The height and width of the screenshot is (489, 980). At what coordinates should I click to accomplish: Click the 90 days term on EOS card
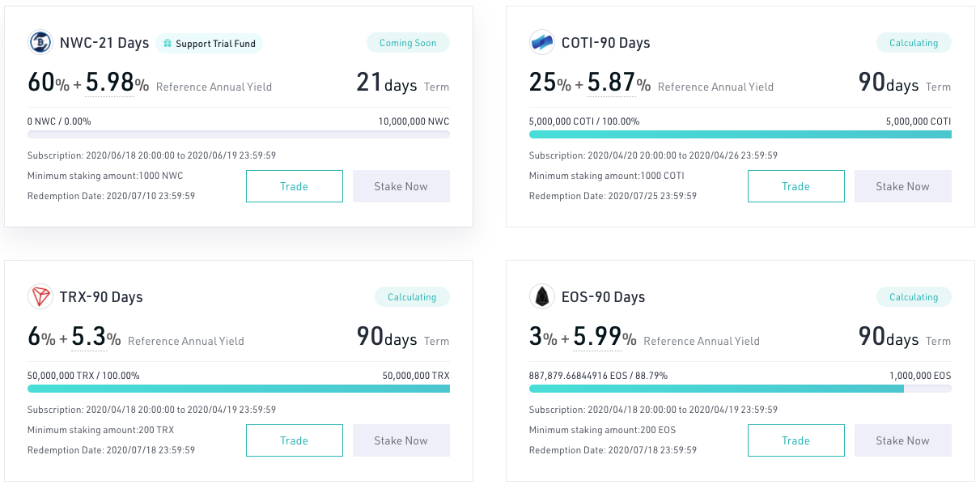(889, 337)
